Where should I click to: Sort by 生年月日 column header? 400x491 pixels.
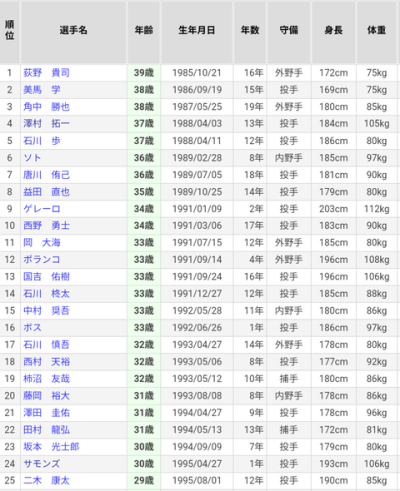coord(197,30)
